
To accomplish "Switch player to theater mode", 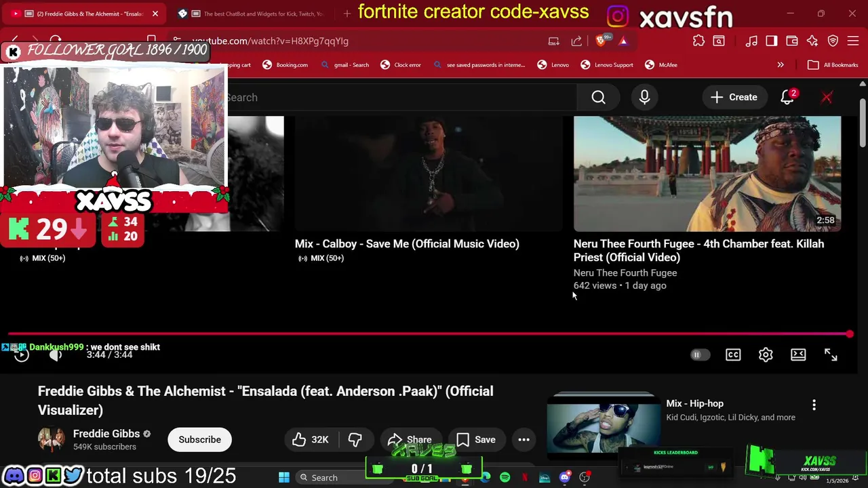I will click(x=798, y=354).
